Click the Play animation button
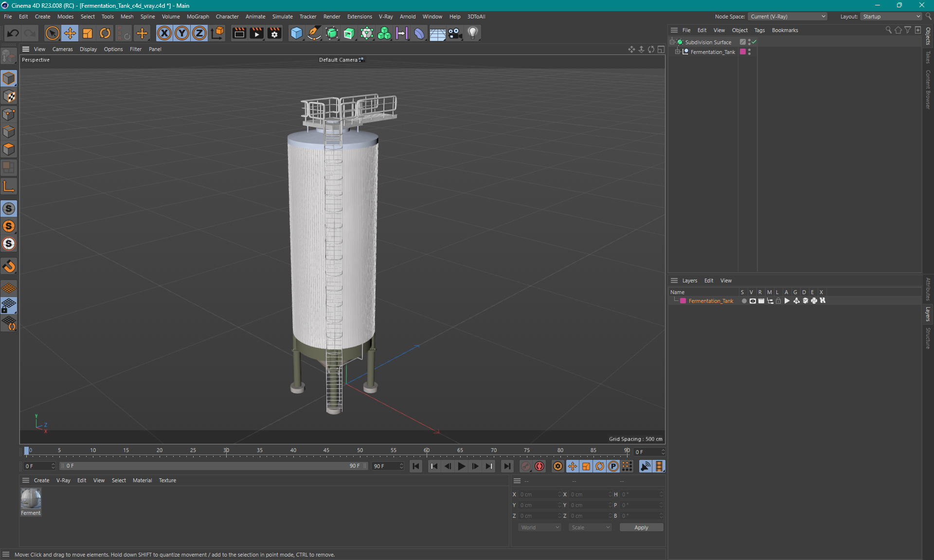 [x=461, y=466]
